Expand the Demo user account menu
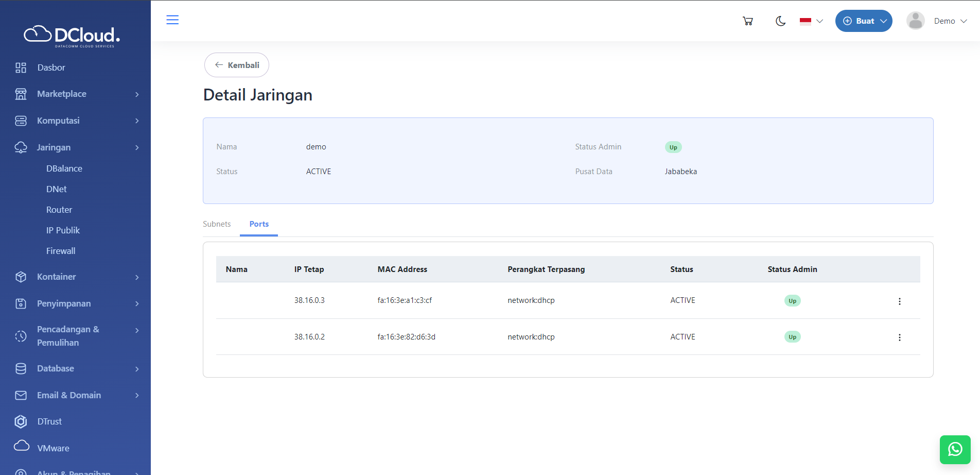Screen dimensions: 980x475 937,21
